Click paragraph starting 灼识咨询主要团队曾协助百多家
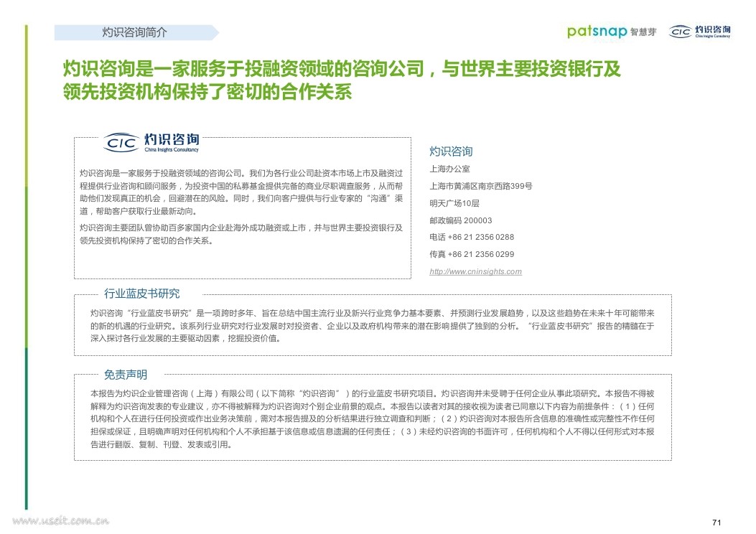756x534 pixels. (x=241, y=234)
